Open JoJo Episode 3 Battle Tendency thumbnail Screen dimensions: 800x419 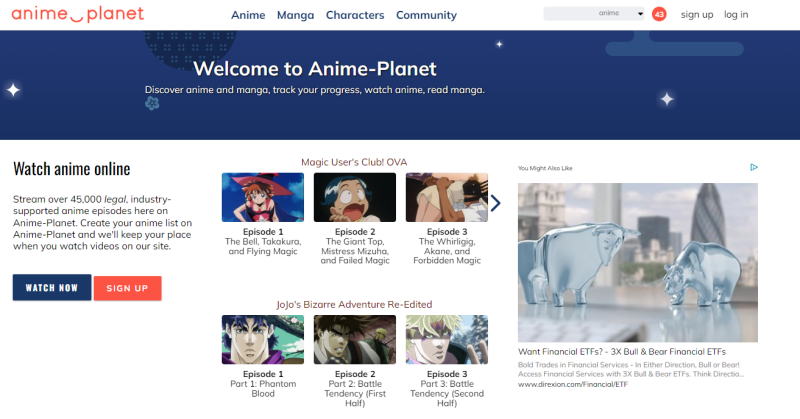[447, 339]
